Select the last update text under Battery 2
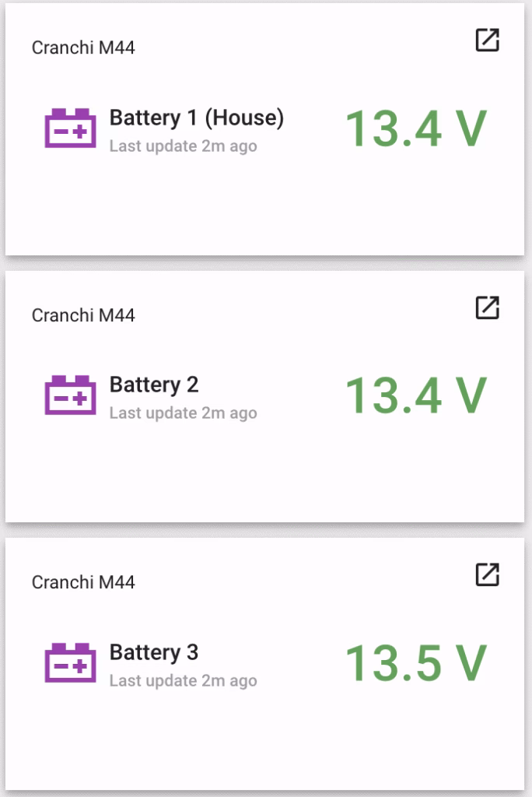The image size is (532, 797). click(183, 413)
